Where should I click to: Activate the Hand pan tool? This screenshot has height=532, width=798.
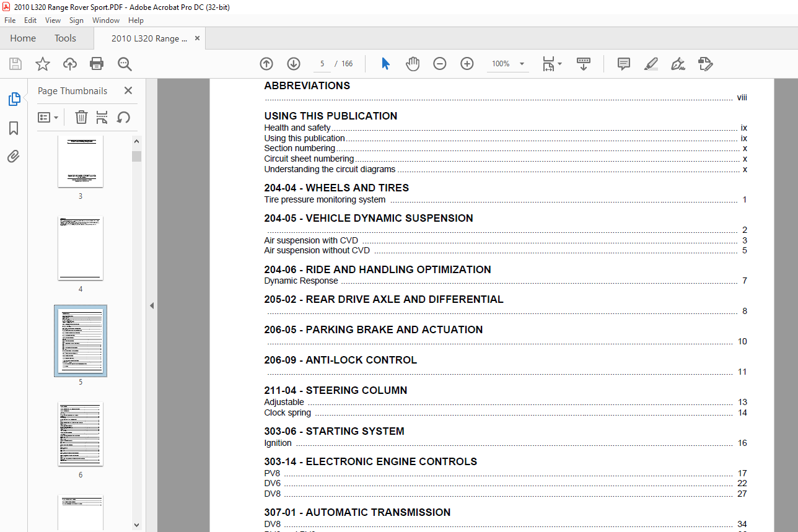pos(413,64)
